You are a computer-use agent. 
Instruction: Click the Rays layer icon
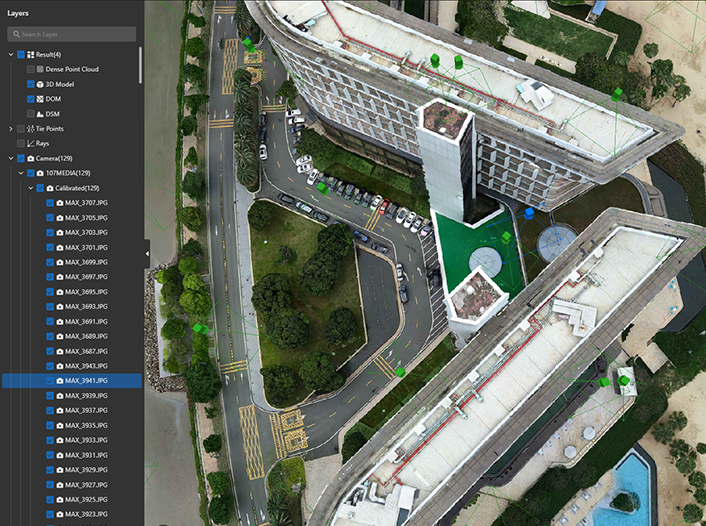[x=30, y=144]
